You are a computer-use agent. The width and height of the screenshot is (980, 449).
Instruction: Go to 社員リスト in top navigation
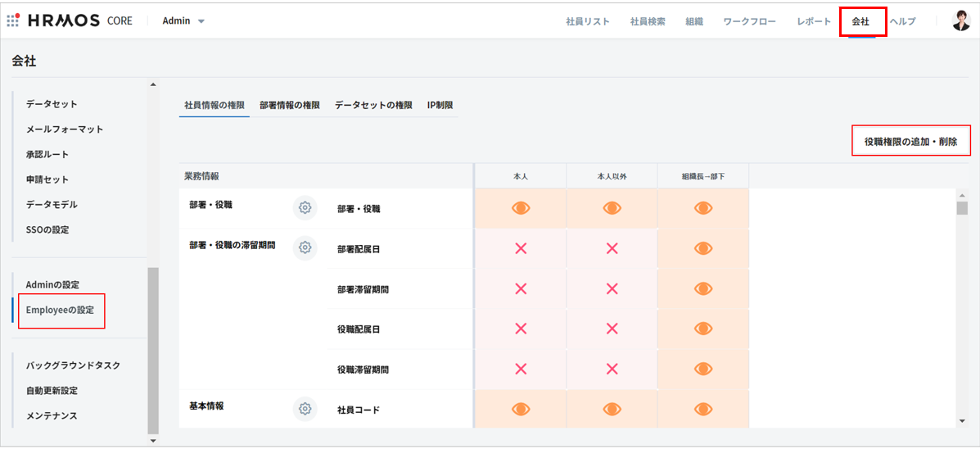pos(587,21)
